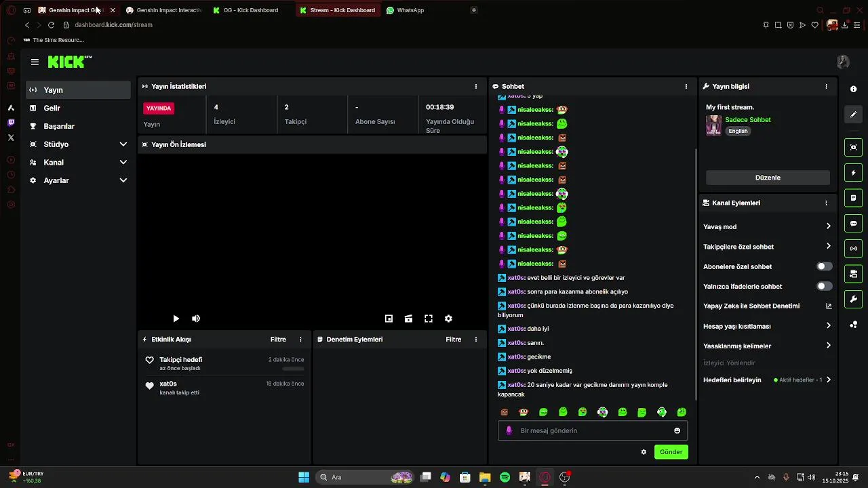Toggle the wrench stream info widget
This screenshot has width=868, height=488.
(x=853, y=299)
